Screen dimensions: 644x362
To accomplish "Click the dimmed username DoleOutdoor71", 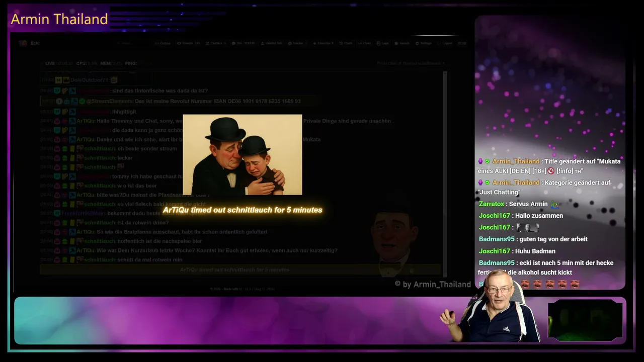I will tap(90, 80).
